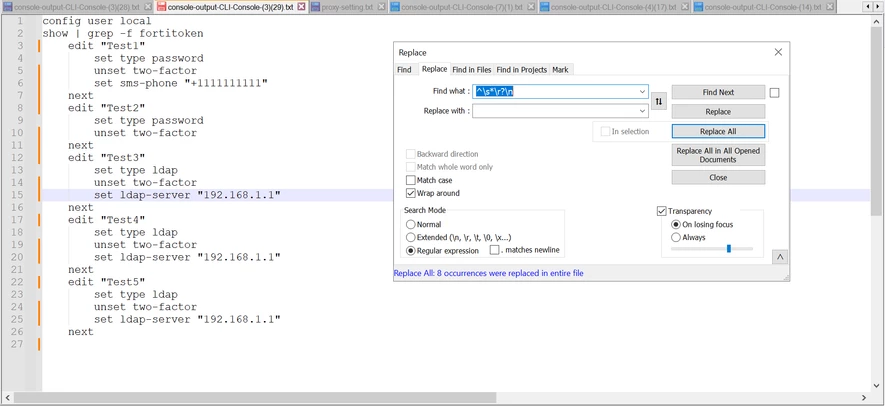
Task: Open the Find in Projects tab
Action: point(522,69)
